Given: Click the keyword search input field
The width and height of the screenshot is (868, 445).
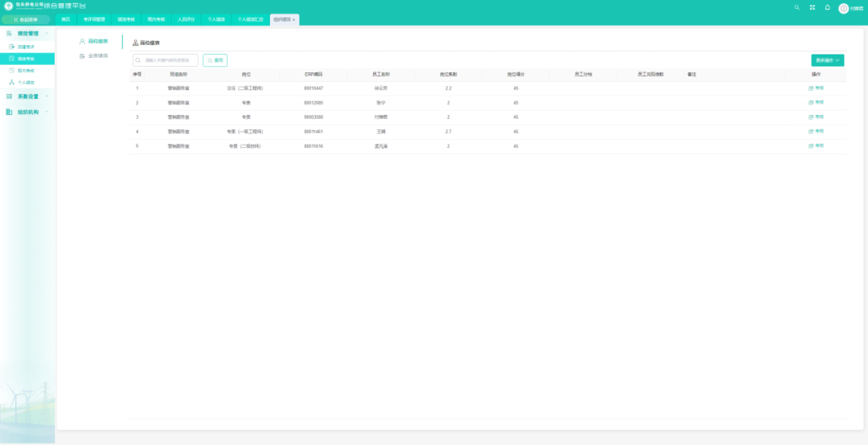Looking at the screenshot, I should 169,60.
